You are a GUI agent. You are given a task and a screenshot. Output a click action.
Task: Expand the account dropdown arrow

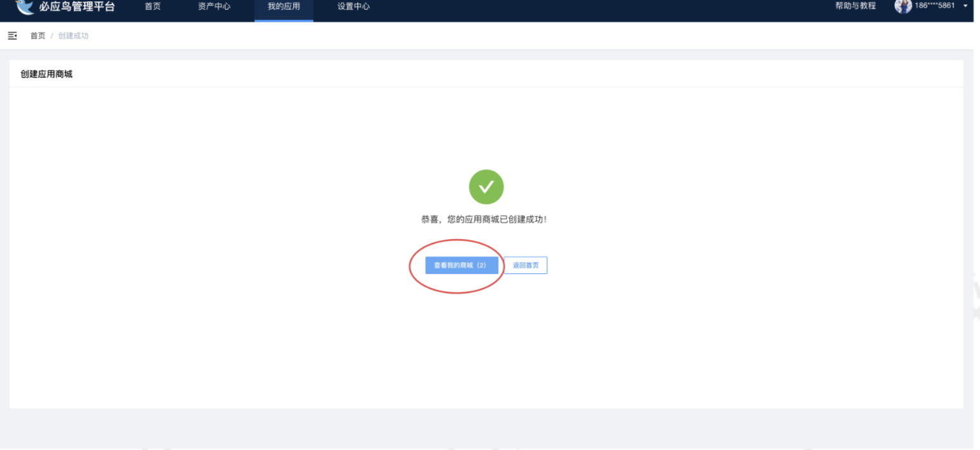(965, 6)
